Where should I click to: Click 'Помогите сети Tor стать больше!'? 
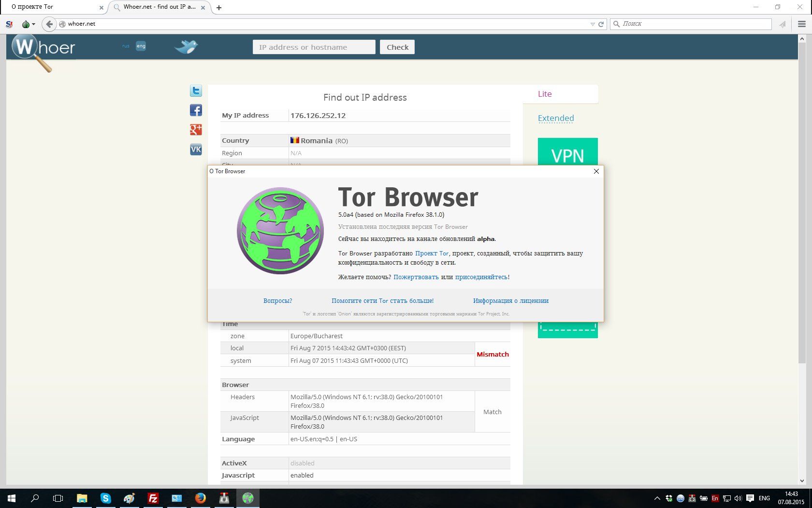pyautogui.click(x=383, y=301)
